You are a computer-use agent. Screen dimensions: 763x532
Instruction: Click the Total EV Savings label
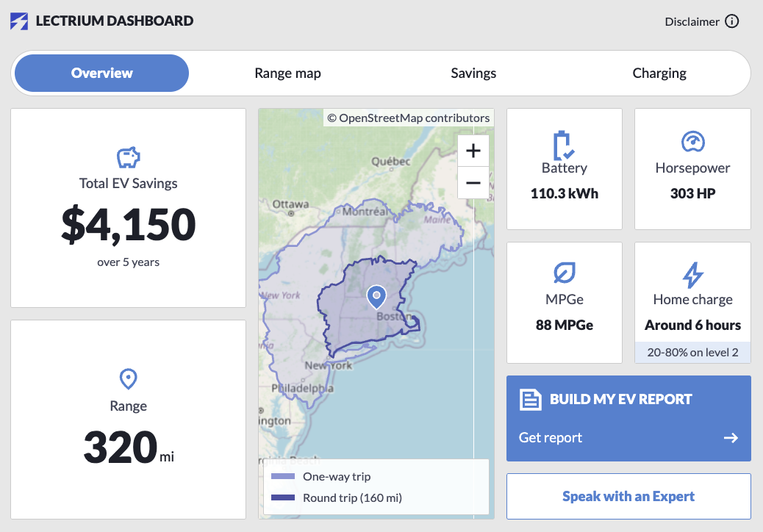click(129, 183)
